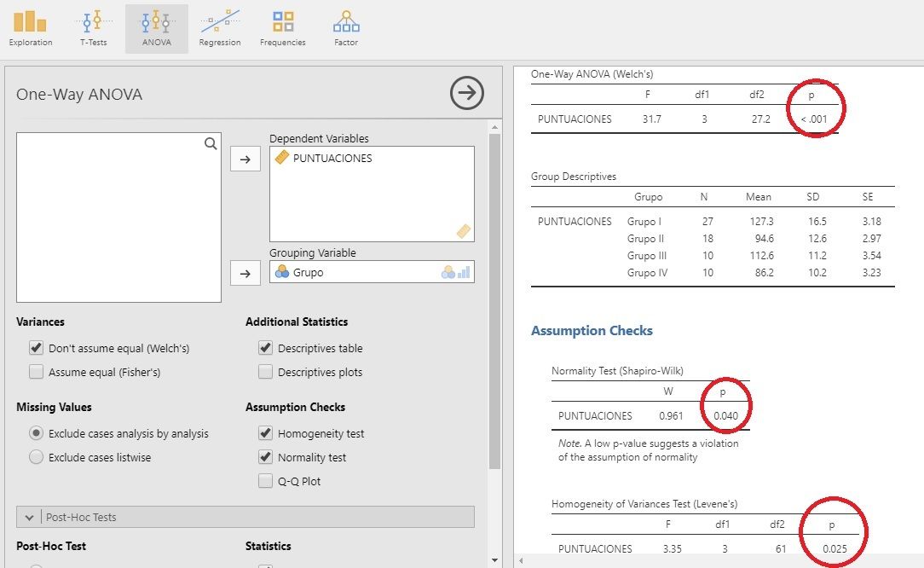Move variable to Grouping Variable with arrow
924x568 pixels.
[245, 273]
